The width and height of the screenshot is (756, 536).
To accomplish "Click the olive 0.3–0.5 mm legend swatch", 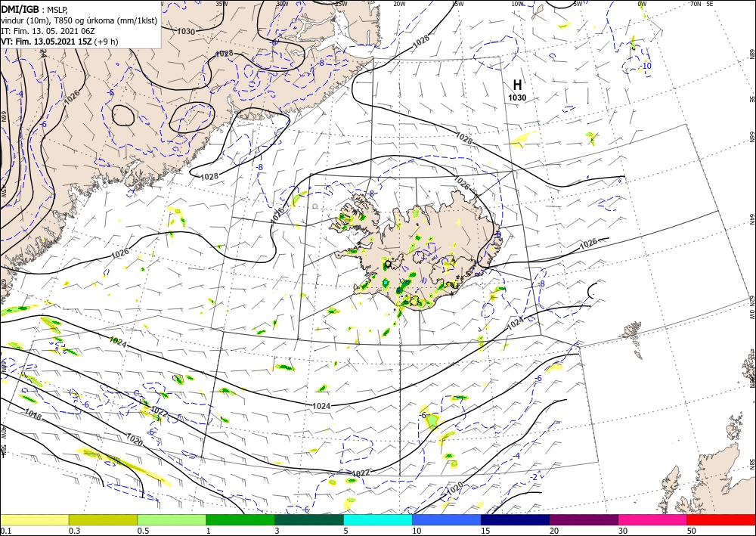I will tap(103, 519).
